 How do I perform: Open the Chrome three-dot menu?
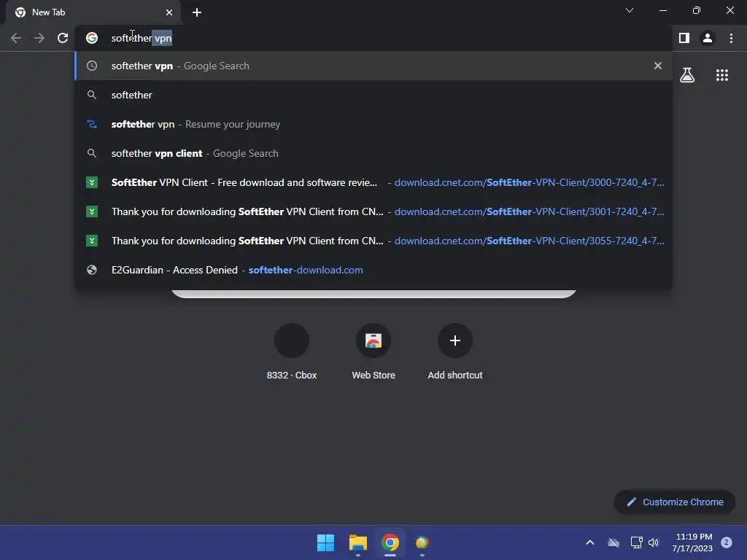pos(731,38)
